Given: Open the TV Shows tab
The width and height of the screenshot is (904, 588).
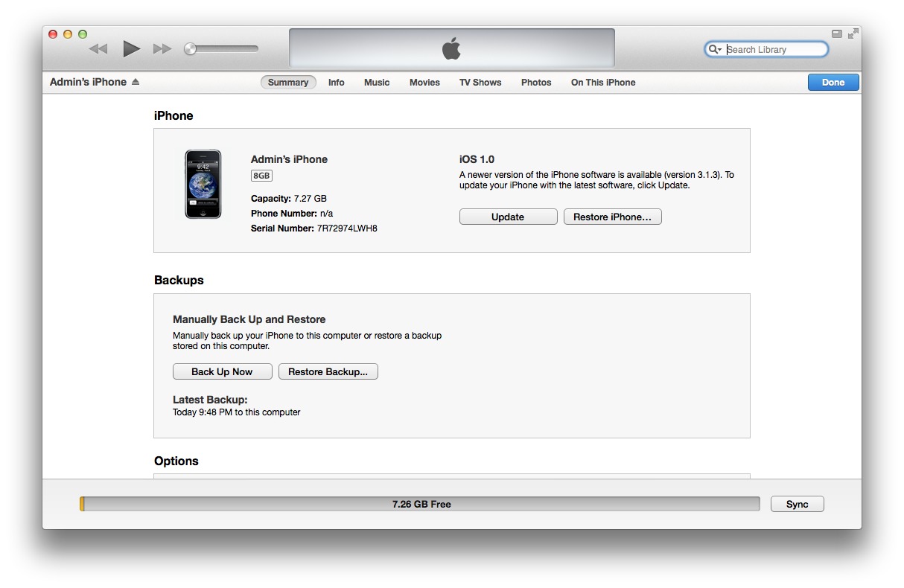Looking at the screenshot, I should pyautogui.click(x=480, y=83).
